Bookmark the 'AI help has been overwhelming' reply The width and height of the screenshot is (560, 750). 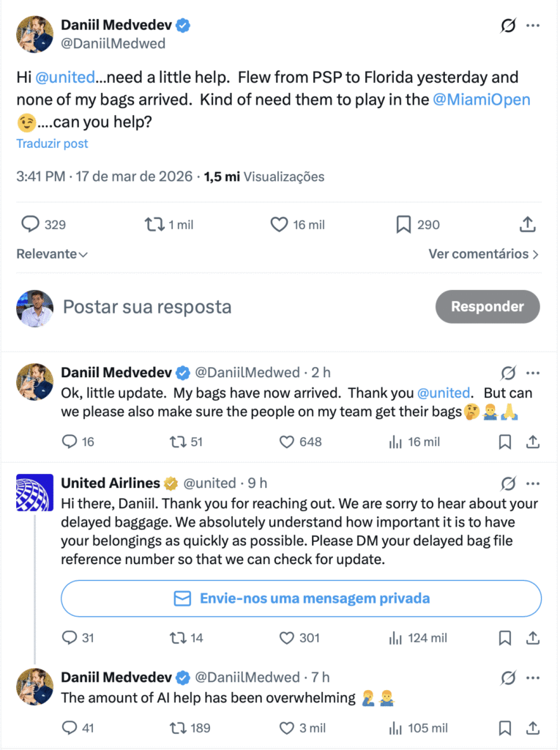pos(505,728)
